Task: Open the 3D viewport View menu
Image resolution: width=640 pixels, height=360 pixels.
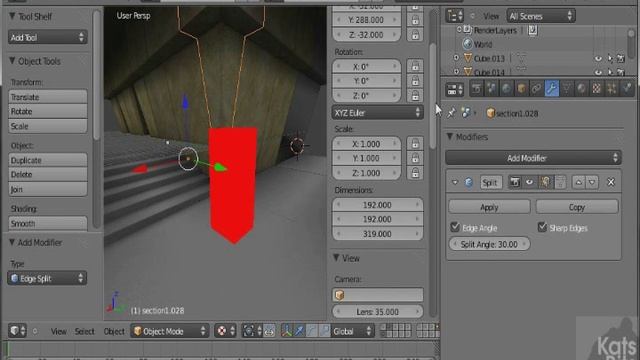Action: click(x=58, y=331)
